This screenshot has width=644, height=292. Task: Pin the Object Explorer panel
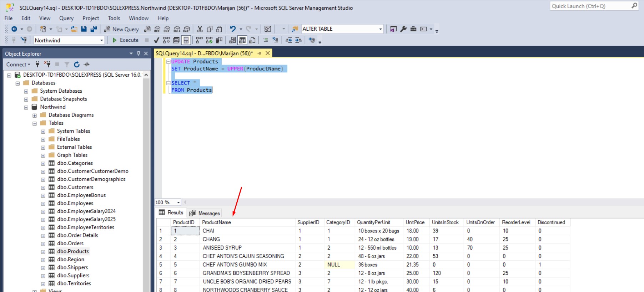(139, 53)
